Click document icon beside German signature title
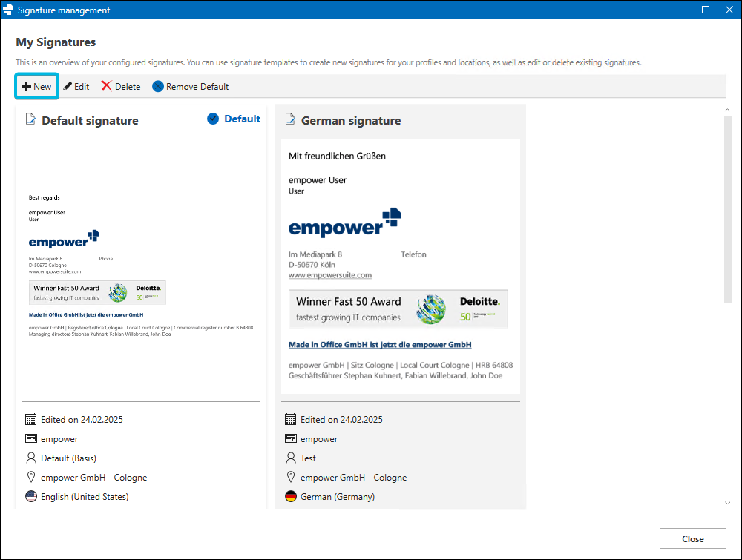The image size is (742, 560). (290, 119)
